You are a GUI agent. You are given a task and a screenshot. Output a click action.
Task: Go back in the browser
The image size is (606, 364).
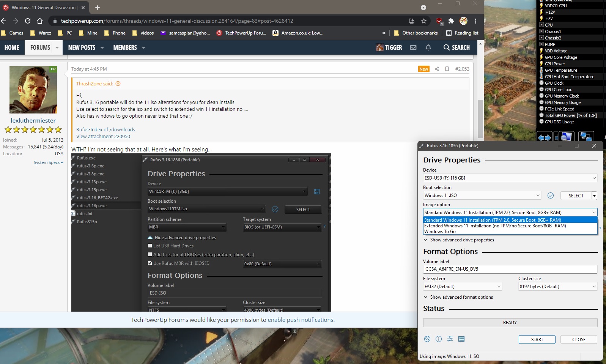[x=4, y=21]
